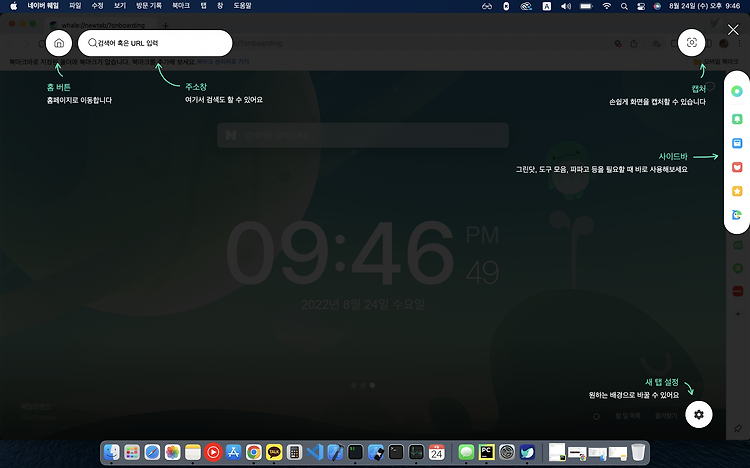This screenshot has height=468, width=750.
Task: Open the 수정 menu
Action: tap(97, 6)
